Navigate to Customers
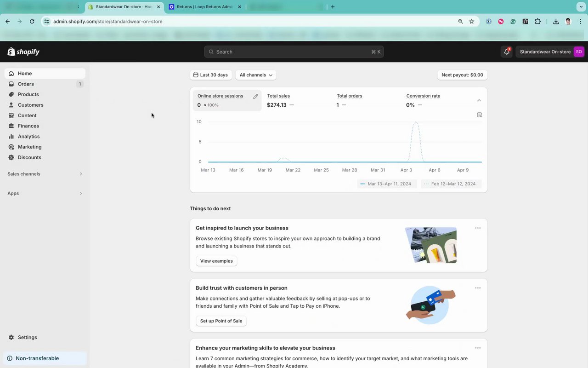The height and width of the screenshot is (368, 588). click(45, 105)
